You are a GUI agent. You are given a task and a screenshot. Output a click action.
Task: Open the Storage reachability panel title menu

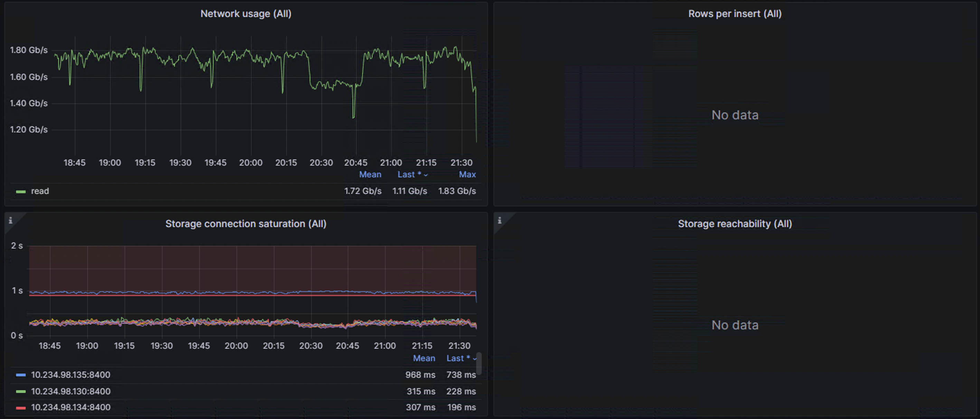click(x=735, y=224)
